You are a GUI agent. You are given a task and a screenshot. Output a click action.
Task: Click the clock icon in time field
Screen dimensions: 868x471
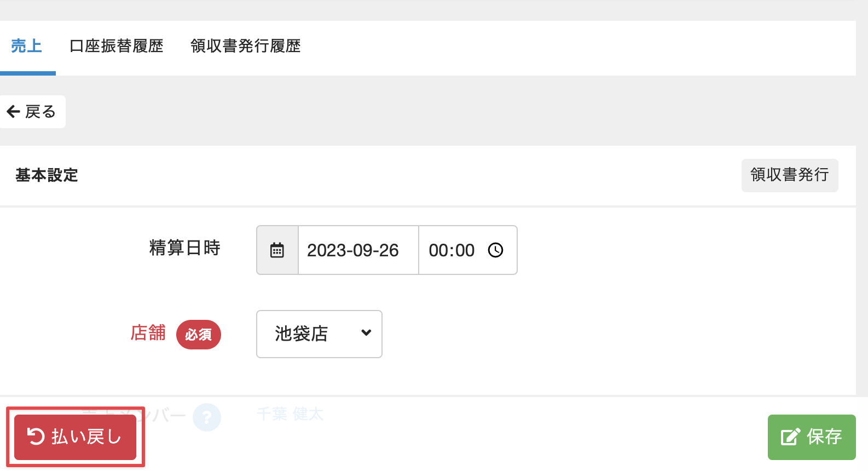click(x=495, y=250)
